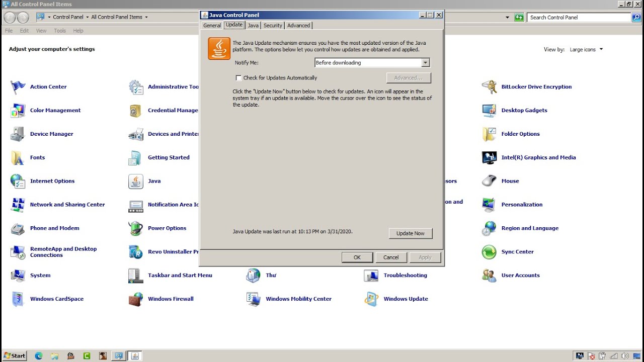The width and height of the screenshot is (644, 362).
Task: Open Troubleshooting icon
Action: click(x=371, y=276)
